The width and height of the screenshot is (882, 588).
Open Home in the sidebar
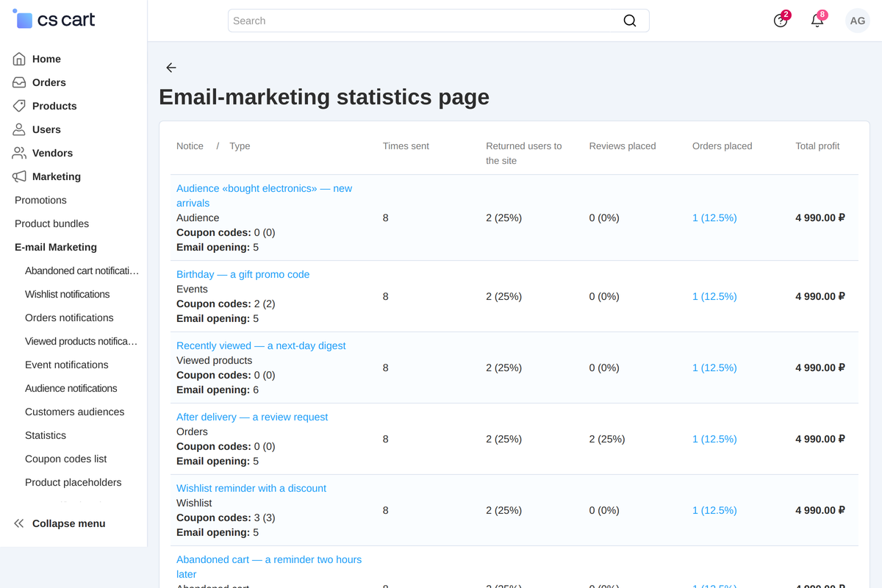(x=46, y=59)
